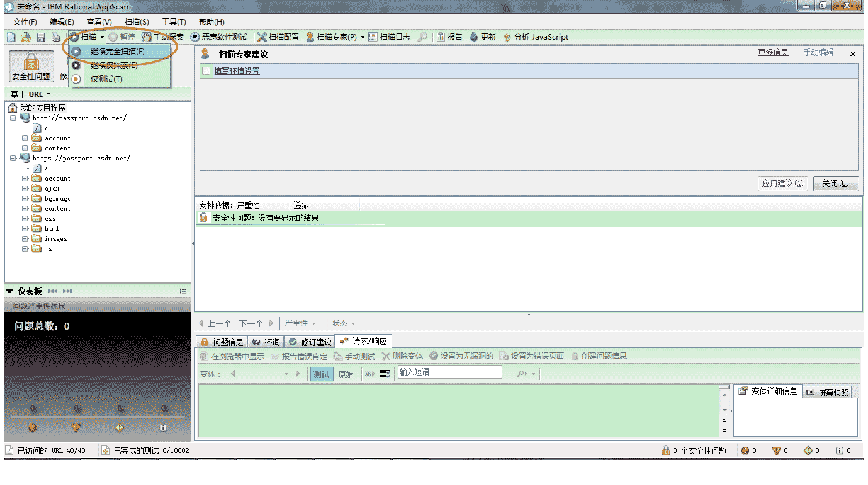Save the current scan file
Screen dimensions: 868x485
[40, 36]
